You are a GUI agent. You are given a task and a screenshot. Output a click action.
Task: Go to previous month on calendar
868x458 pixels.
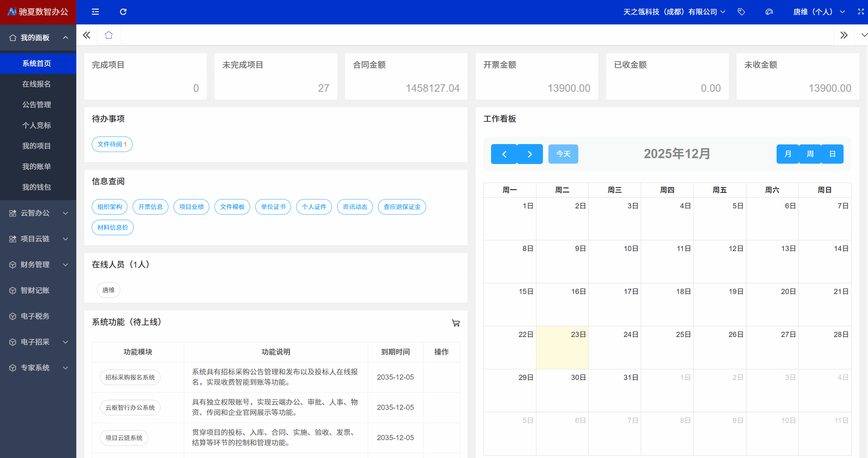[504, 154]
